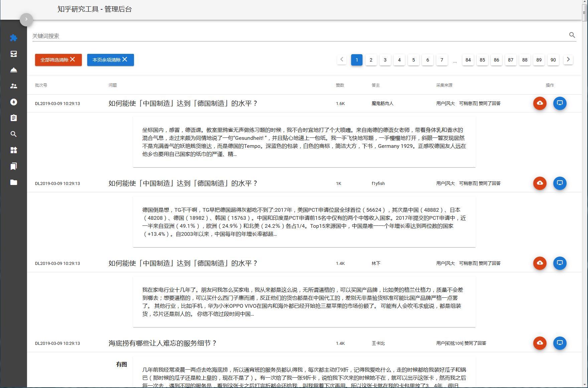This screenshot has height=388, width=588.
Task: Jump to pagination page 84
Action: (468, 60)
